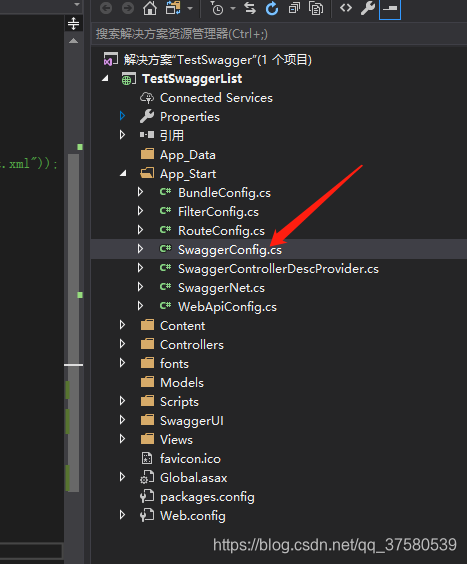467x564 pixels.
Task: Select the App_Data folder
Action: tap(188, 155)
